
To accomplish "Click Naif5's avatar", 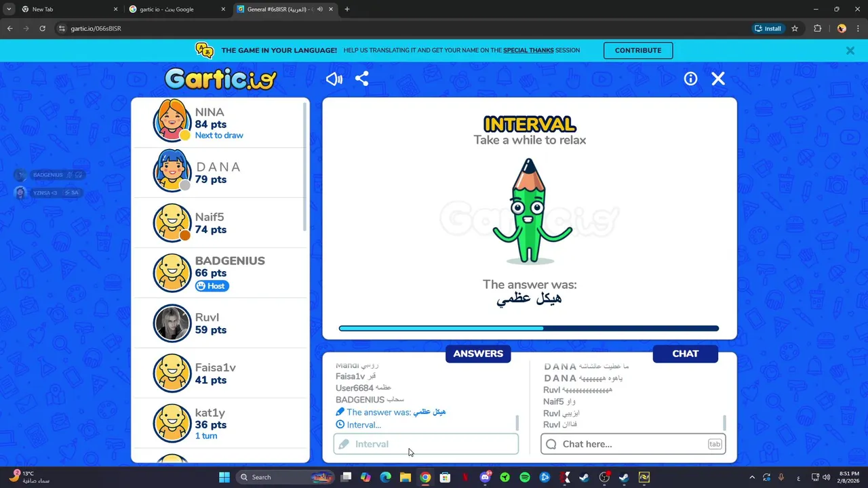I will (172, 222).
